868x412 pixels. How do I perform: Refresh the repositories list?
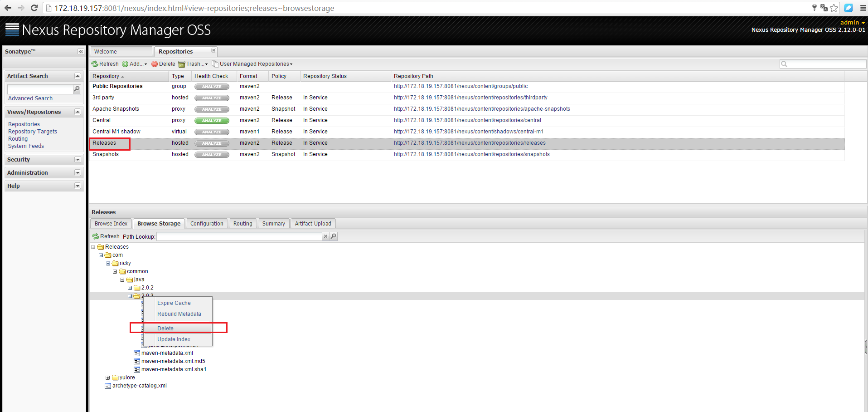[x=105, y=64]
